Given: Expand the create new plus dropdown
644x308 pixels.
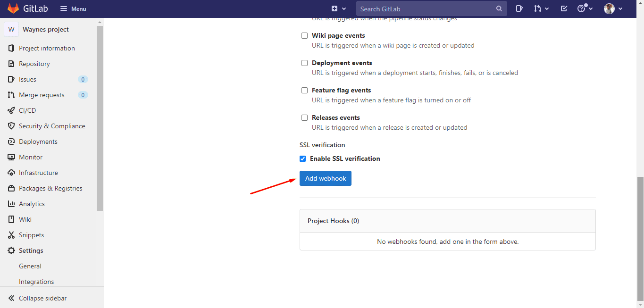Looking at the screenshot, I should tap(338, 8).
